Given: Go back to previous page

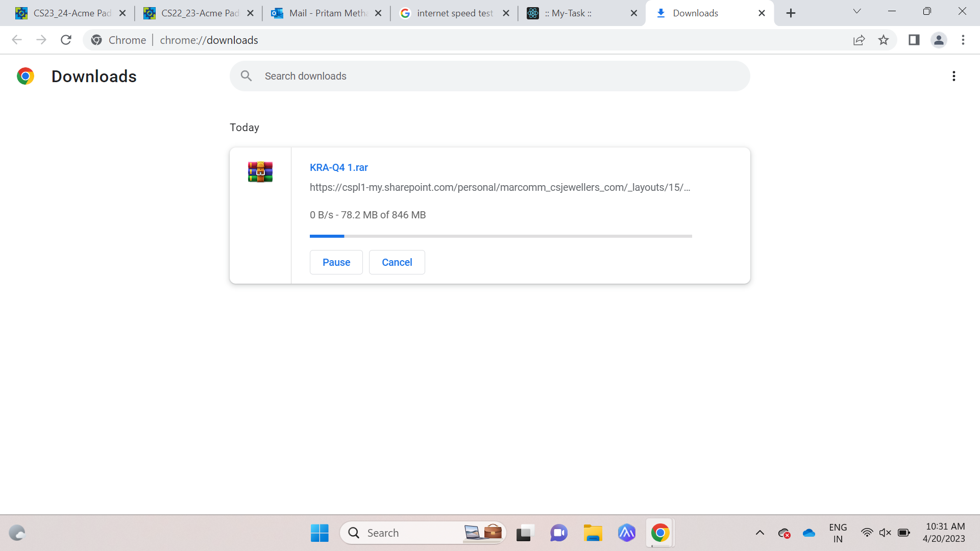Looking at the screenshot, I should 17,40.
